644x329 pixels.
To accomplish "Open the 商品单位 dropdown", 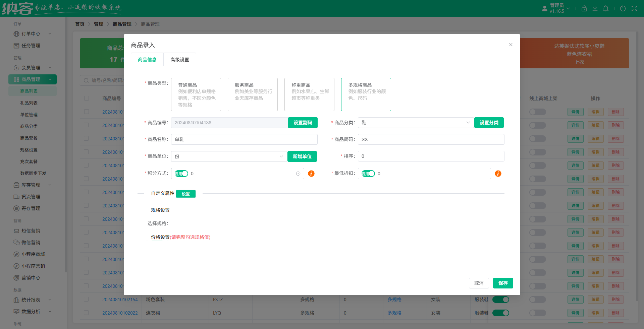I will coord(229,156).
